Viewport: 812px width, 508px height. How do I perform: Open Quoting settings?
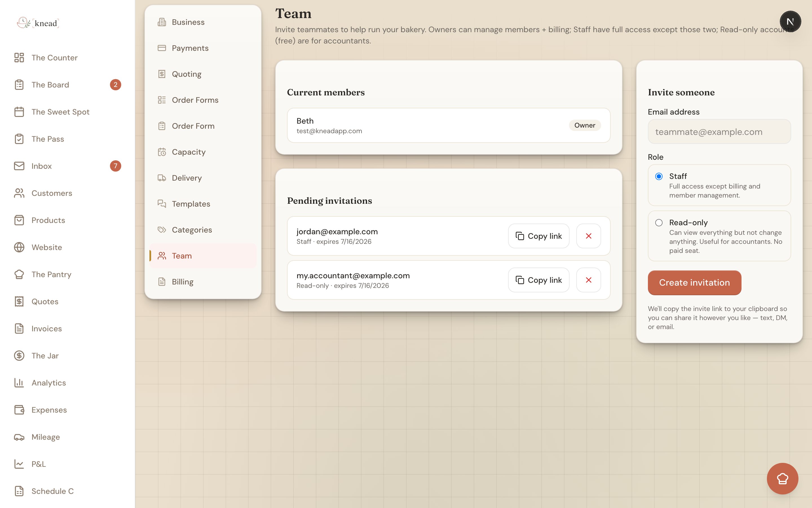203,74
